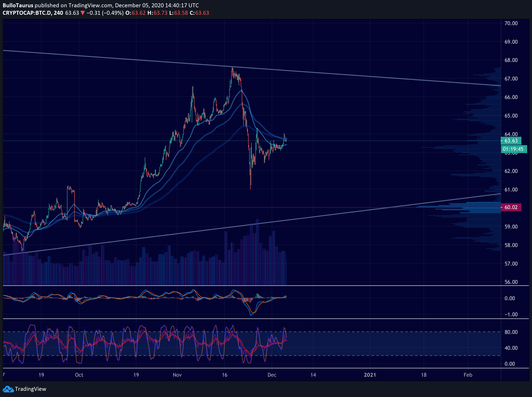
Task: Click the current price label 63.63
Action: click(x=511, y=140)
